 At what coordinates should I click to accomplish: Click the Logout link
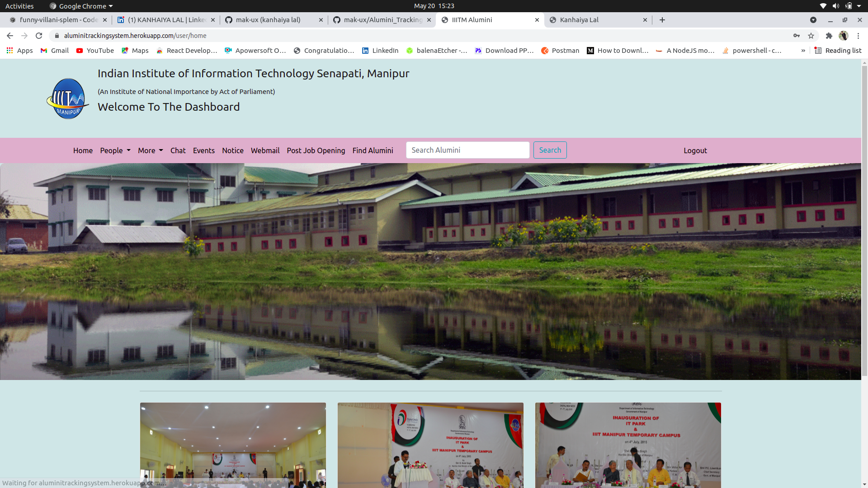point(695,150)
